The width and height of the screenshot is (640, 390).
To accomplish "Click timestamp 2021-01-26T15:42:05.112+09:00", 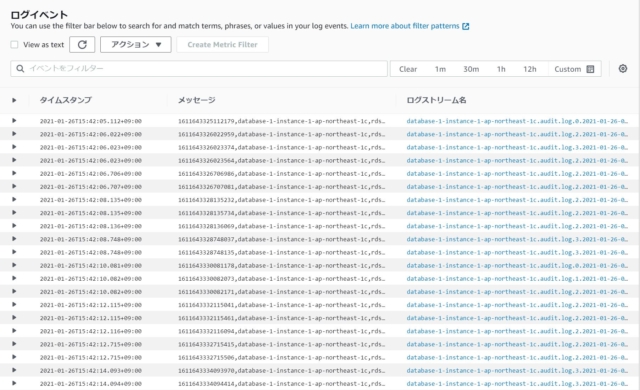I will (91, 121).
